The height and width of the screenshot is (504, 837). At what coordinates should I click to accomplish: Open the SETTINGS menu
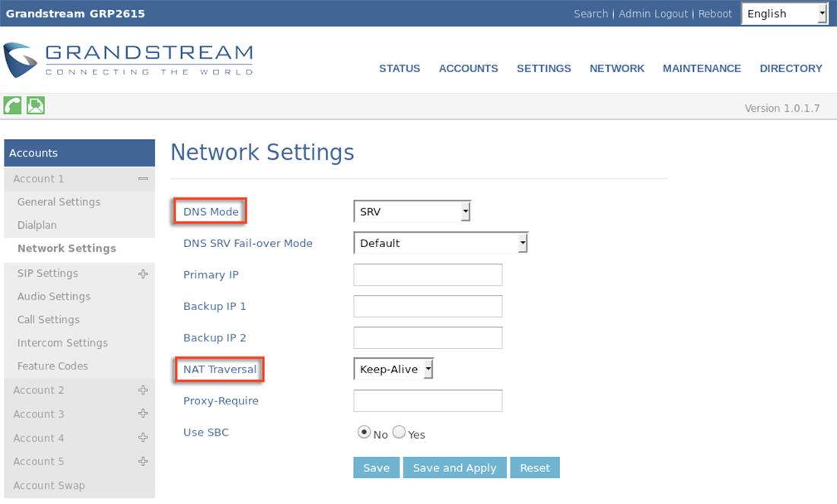(x=543, y=69)
